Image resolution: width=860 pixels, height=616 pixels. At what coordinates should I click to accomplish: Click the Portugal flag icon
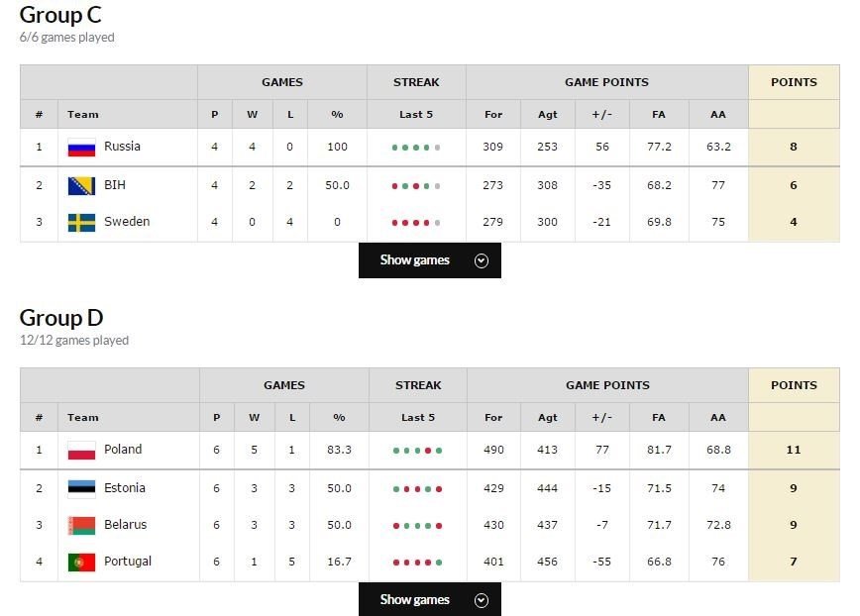click(81, 562)
